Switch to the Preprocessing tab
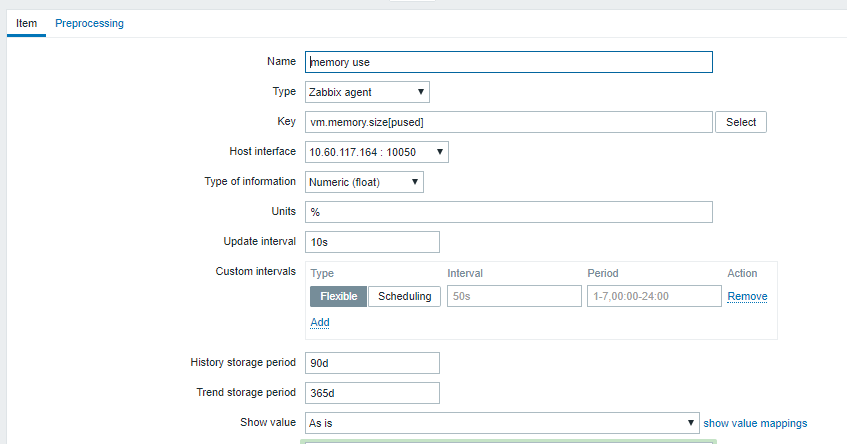847x444 pixels. click(89, 23)
